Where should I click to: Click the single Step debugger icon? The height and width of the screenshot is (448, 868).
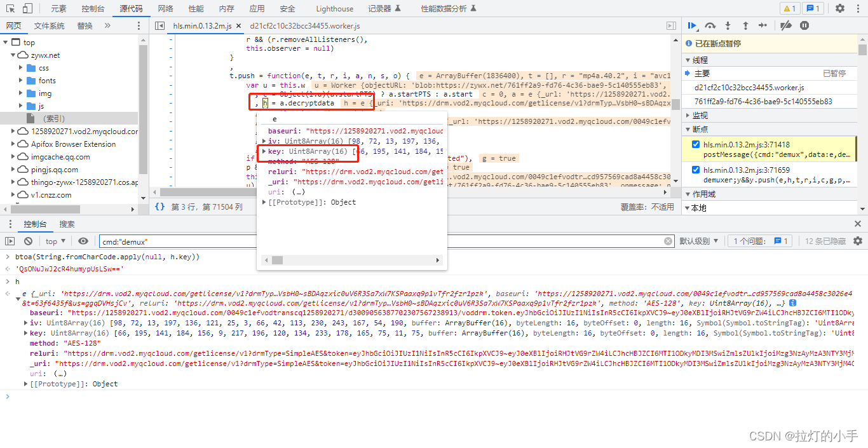763,25
